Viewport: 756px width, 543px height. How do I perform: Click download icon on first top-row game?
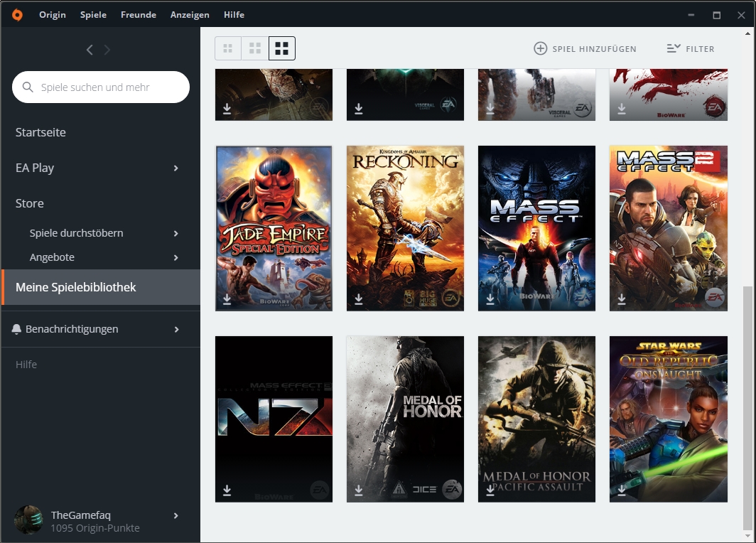point(227,109)
